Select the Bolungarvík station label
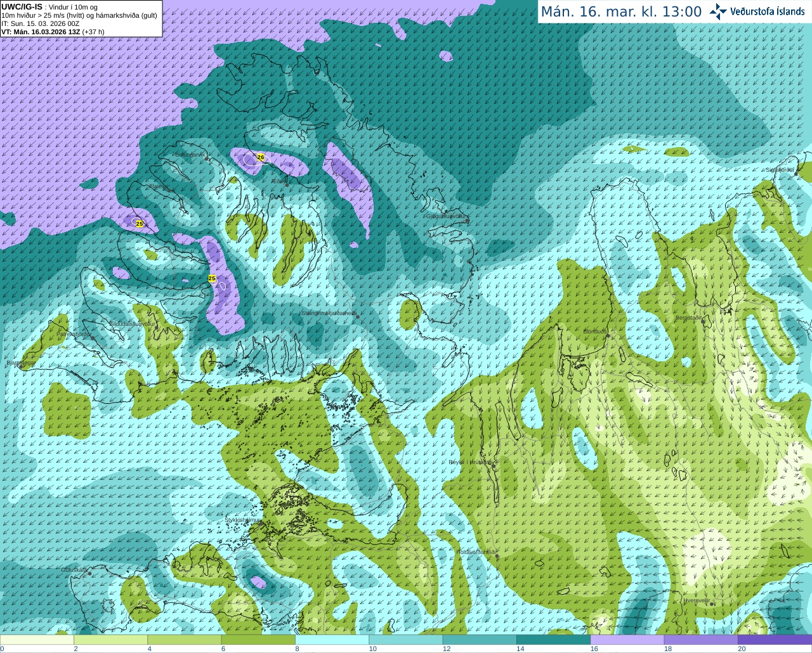The width and height of the screenshot is (812, 653). click(190, 155)
